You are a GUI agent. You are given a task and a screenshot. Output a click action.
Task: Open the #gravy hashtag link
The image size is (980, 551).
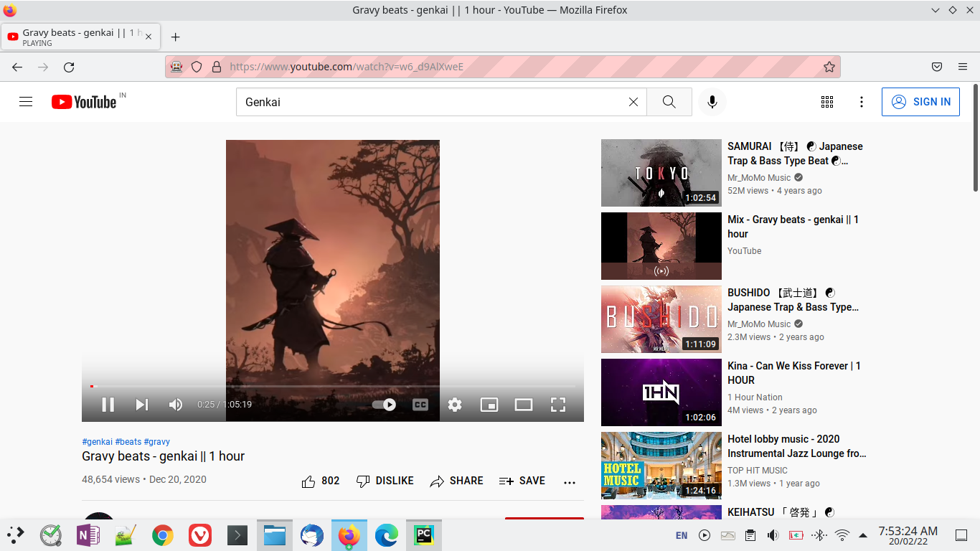click(x=157, y=442)
